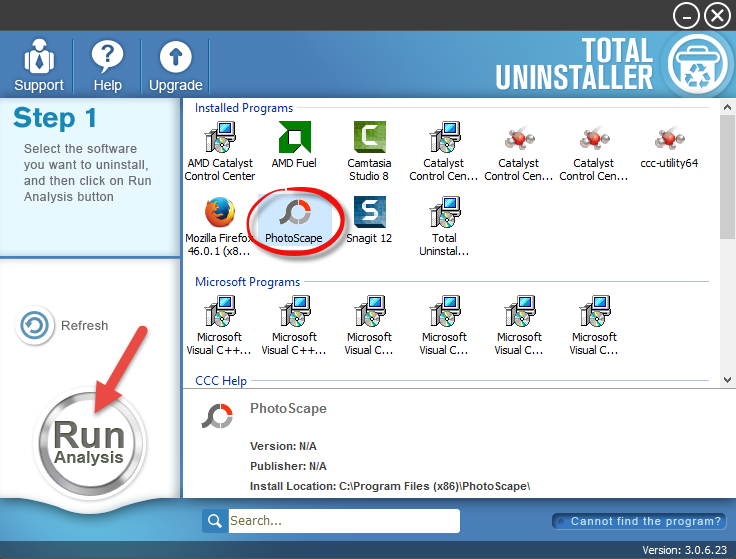Click the scroll up arrow
Viewport: 736px width, 559px height.
728,107
